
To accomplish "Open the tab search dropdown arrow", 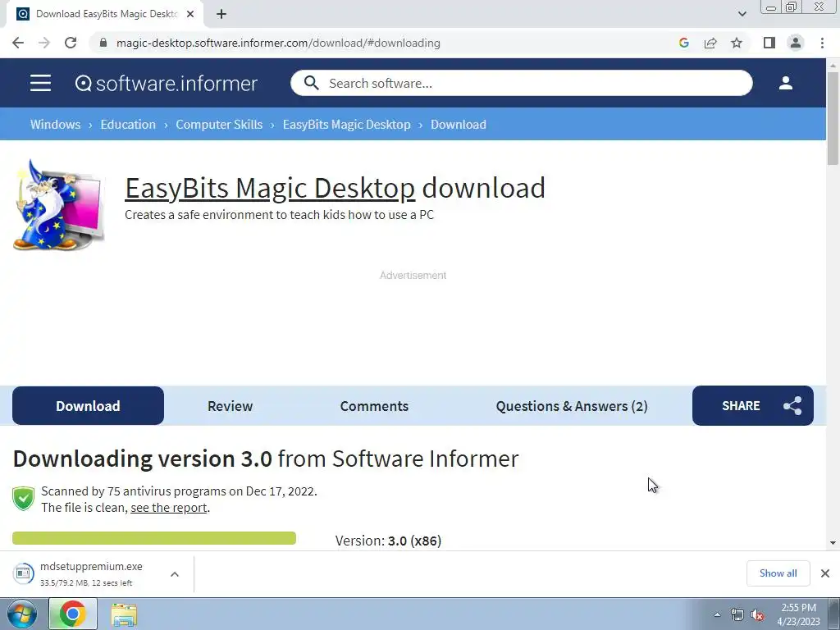I will (x=742, y=14).
